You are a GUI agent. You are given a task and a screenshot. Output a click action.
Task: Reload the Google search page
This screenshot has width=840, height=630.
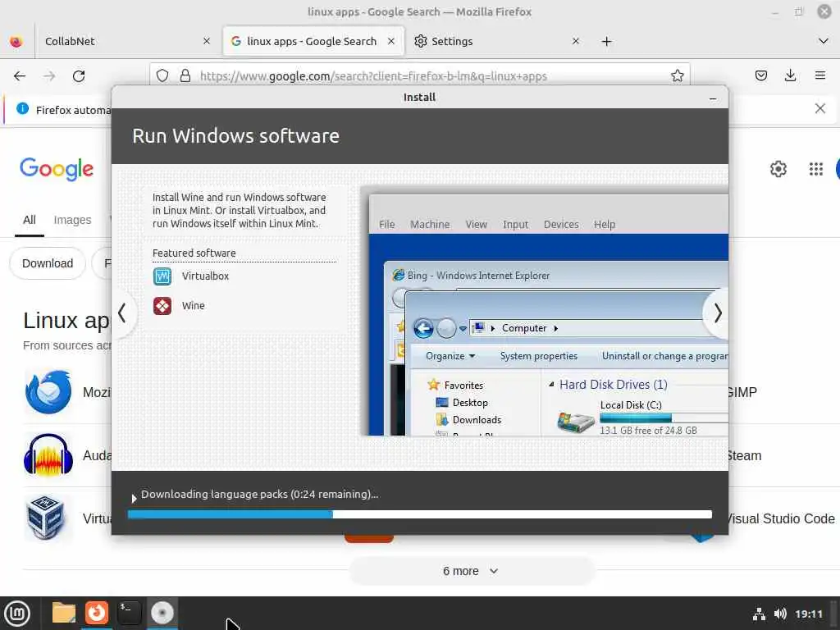point(79,76)
